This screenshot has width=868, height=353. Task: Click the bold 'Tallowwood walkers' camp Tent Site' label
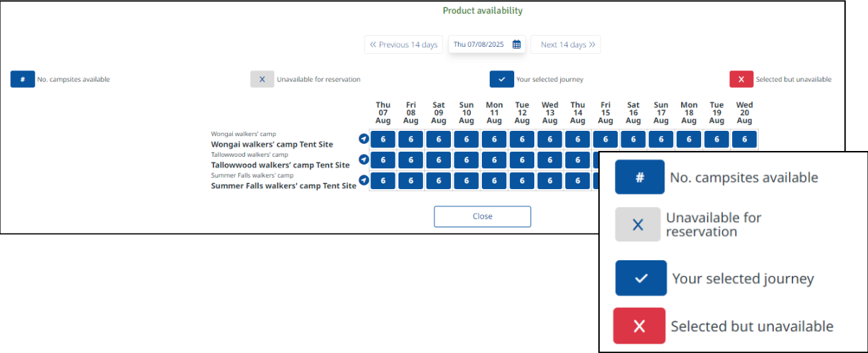pyautogui.click(x=280, y=165)
